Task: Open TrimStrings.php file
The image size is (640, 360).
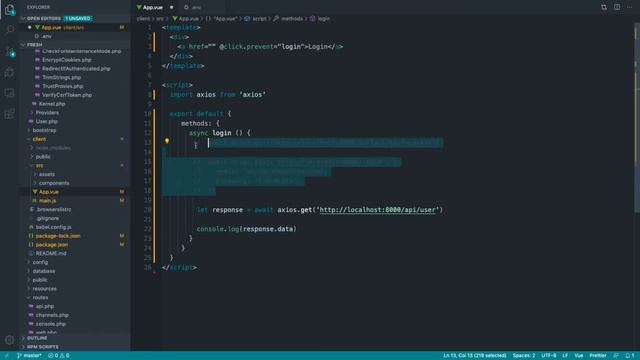Action: click(x=61, y=78)
